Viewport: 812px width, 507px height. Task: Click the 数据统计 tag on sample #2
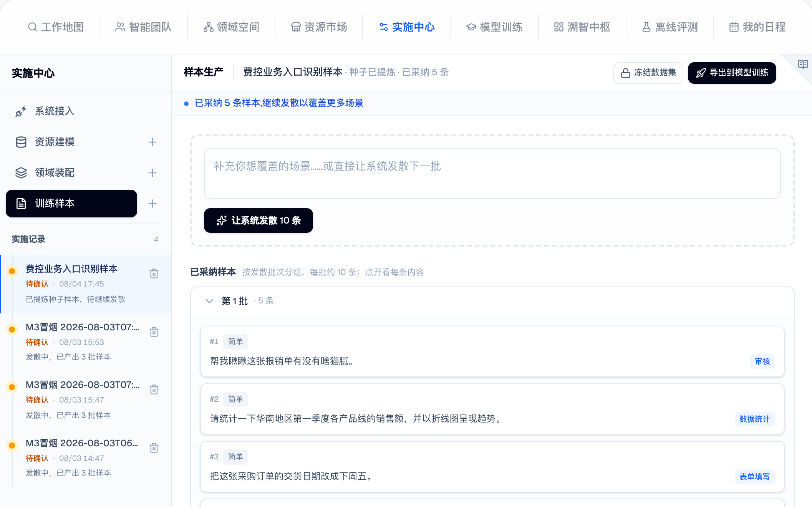point(755,419)
